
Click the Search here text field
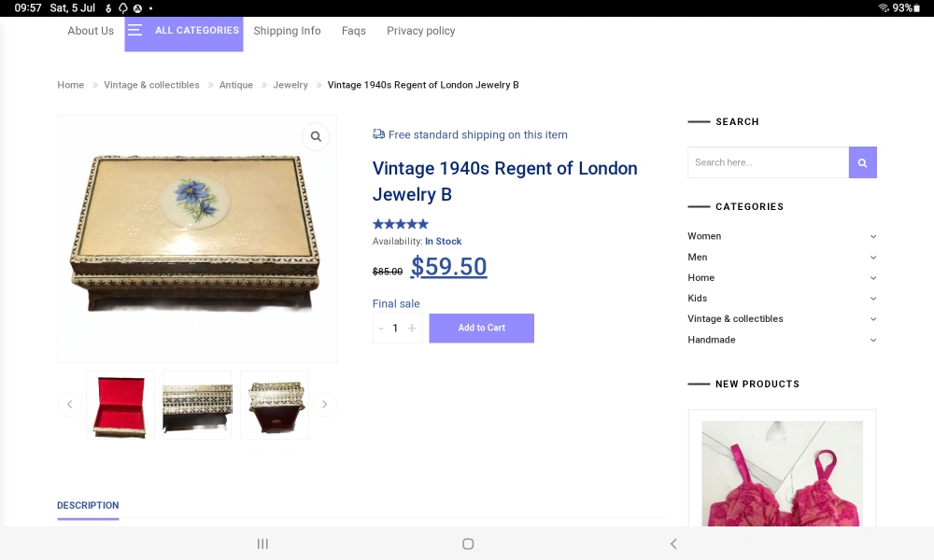768,162
